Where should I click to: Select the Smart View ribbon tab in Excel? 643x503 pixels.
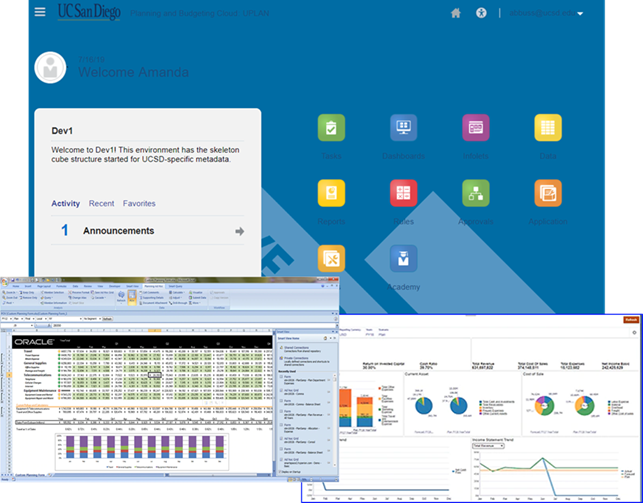(x=132, y=286)
